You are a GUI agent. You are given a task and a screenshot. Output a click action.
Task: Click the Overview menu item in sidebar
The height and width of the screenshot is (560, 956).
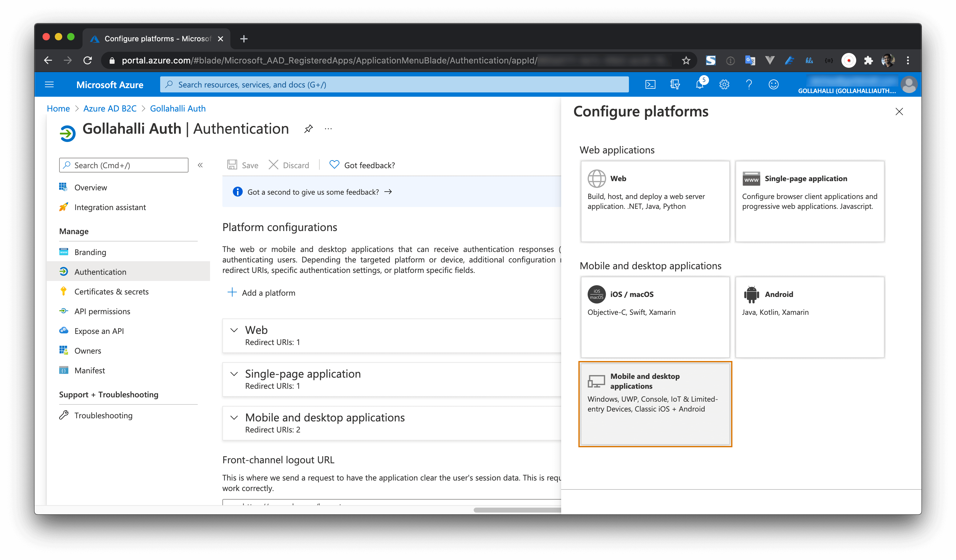coord(91,187)
